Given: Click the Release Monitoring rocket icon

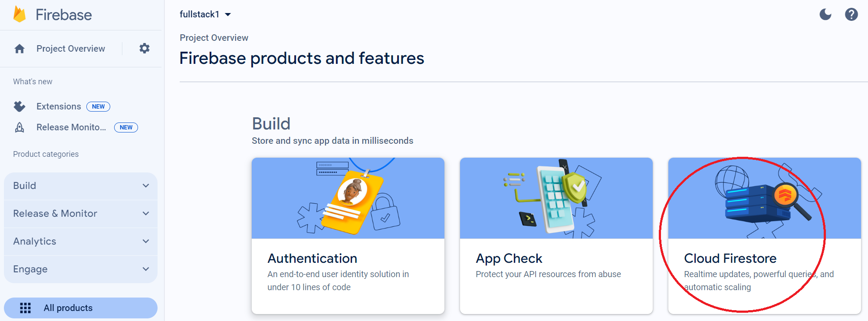Looking at the screenshot, I should pyautogui.click(x=20, y=127).
